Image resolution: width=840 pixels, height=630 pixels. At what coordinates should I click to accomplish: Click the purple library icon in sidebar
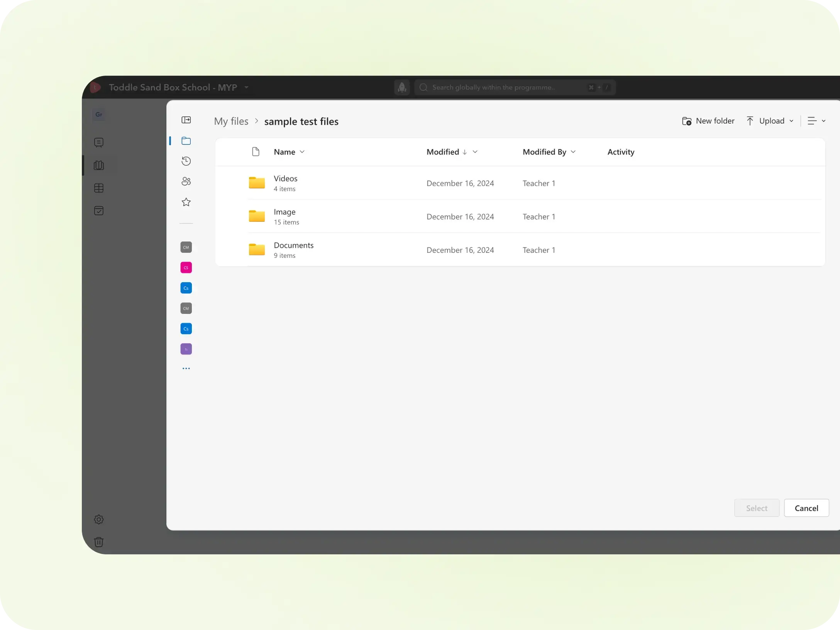tap(186, 349)
